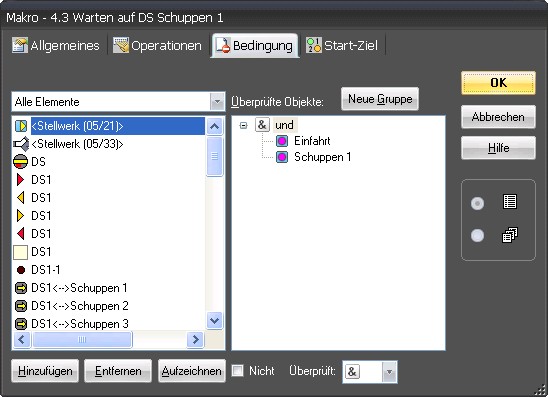
Task: Open the Überprüft operator dropdown
Action: pos(389,371)
